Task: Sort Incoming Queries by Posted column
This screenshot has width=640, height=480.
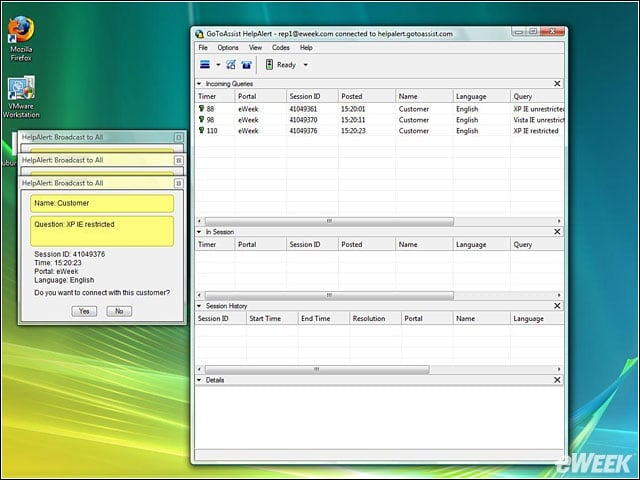Action: tap(367, 96)
